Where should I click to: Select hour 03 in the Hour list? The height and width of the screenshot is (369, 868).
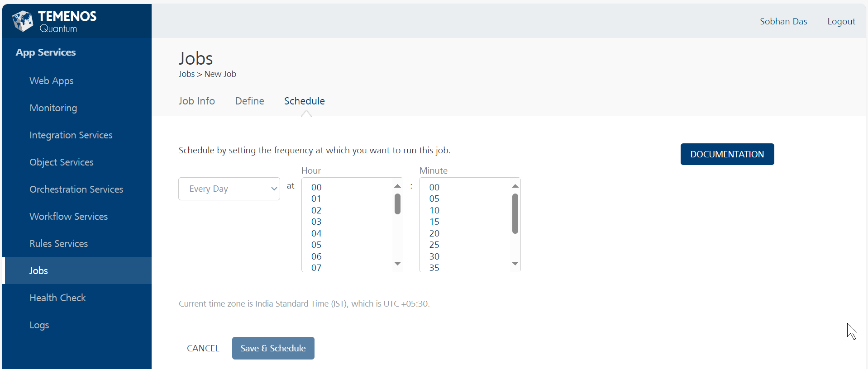point(316,222)
